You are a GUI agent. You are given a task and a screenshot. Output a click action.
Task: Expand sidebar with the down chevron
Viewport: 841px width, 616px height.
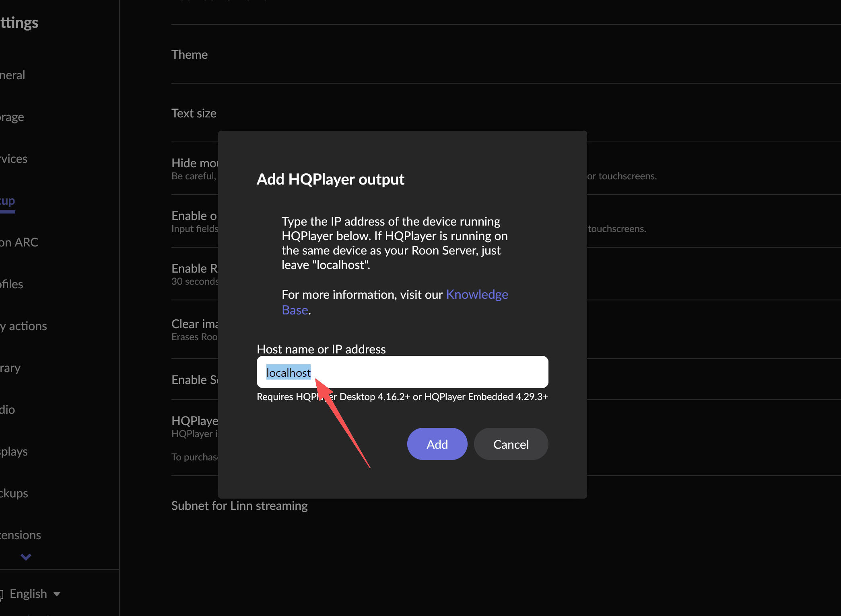coord(26,557)
